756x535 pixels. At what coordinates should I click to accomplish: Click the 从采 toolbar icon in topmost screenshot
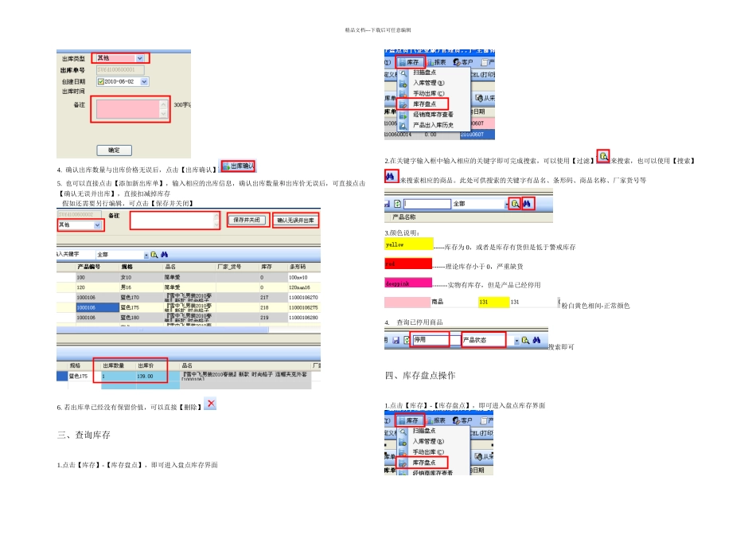coord(479,98)
